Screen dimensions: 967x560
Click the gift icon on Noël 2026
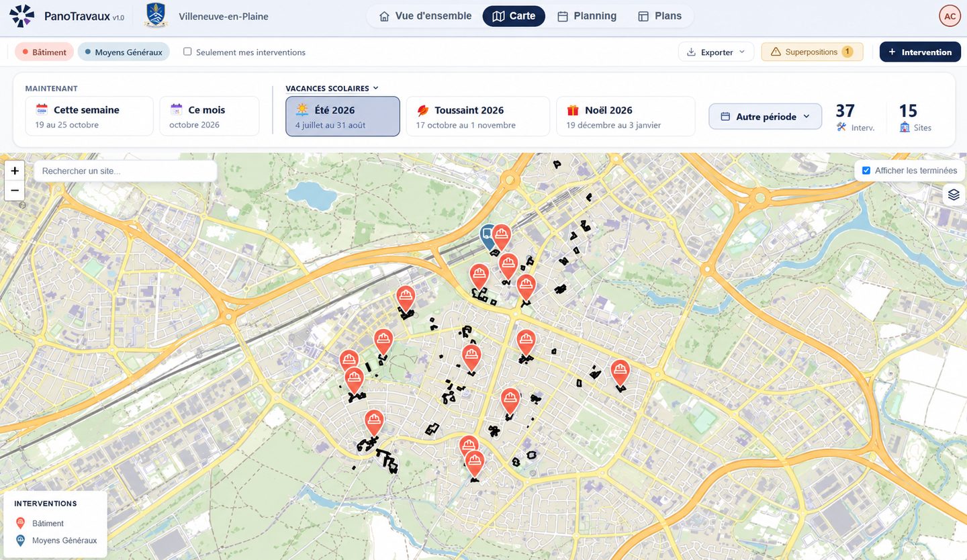573,110
